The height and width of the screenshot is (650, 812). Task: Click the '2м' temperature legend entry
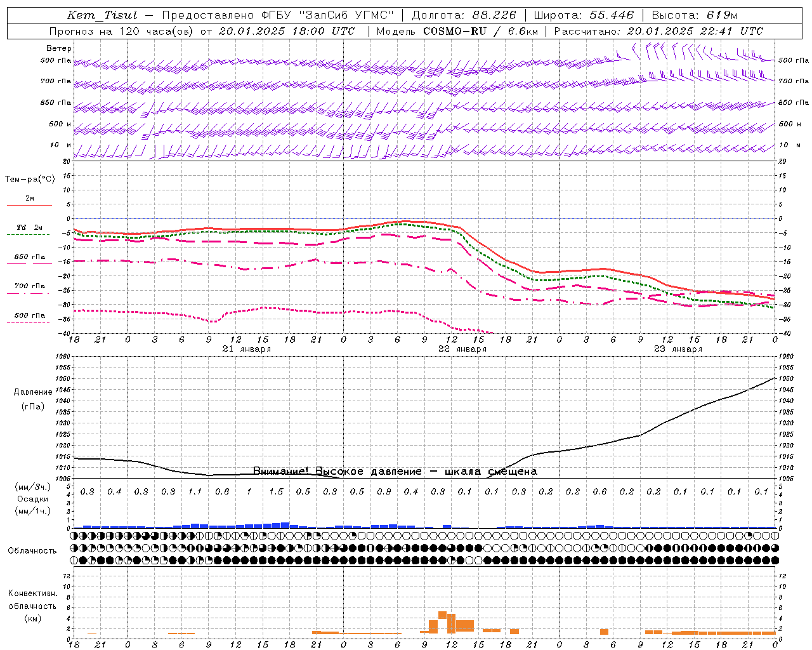30,199
